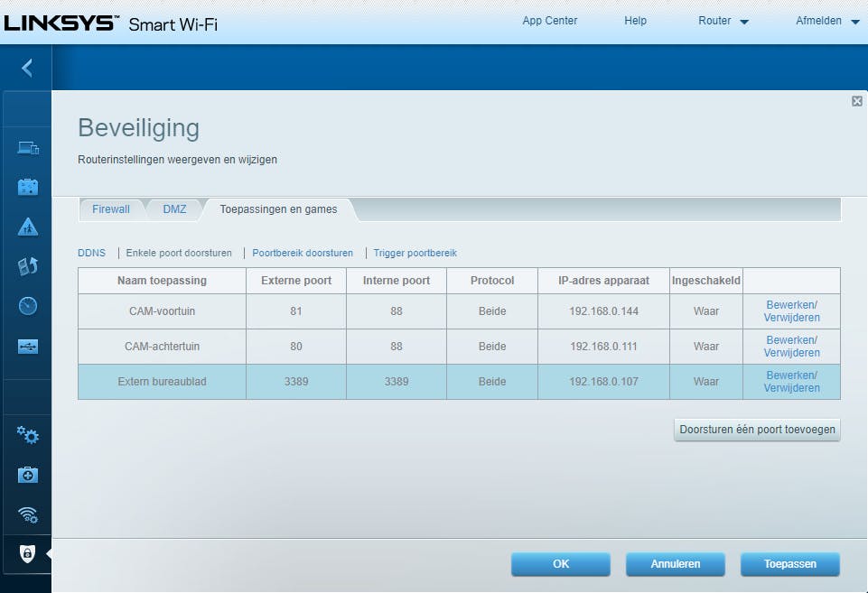868x593 pixels.
Task: Open the DDNS sub-section link
Action: click(x=91, y=253)
